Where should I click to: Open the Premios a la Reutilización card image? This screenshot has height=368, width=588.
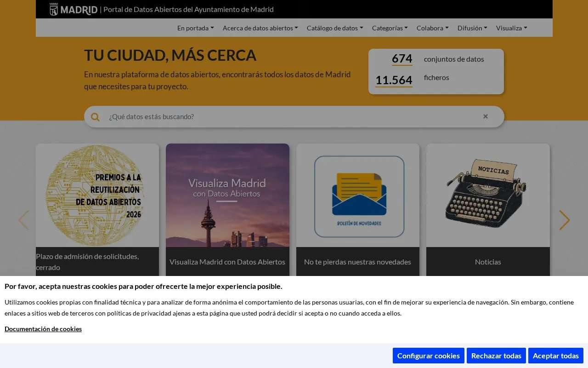click(x=97, y=195)
